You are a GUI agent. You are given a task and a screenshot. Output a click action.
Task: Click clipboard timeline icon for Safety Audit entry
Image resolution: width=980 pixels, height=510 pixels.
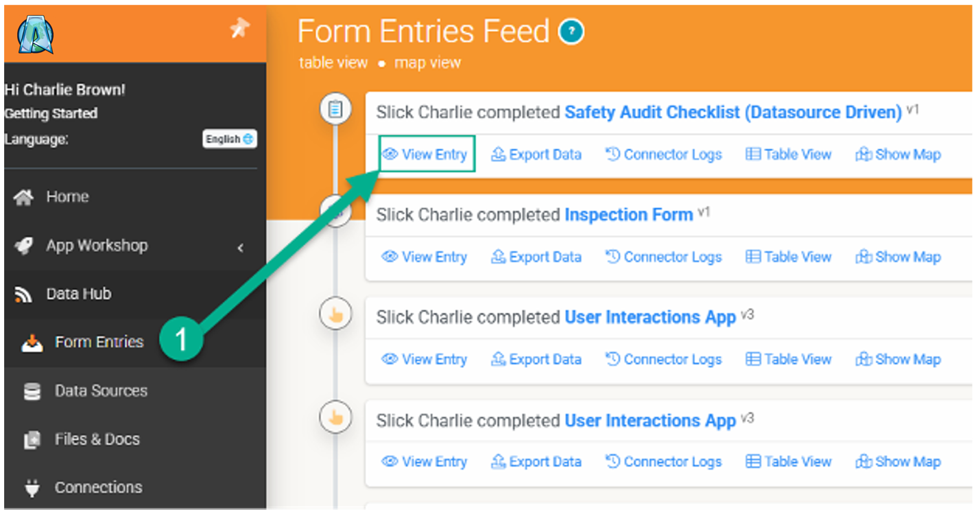[x=335, y=109]
